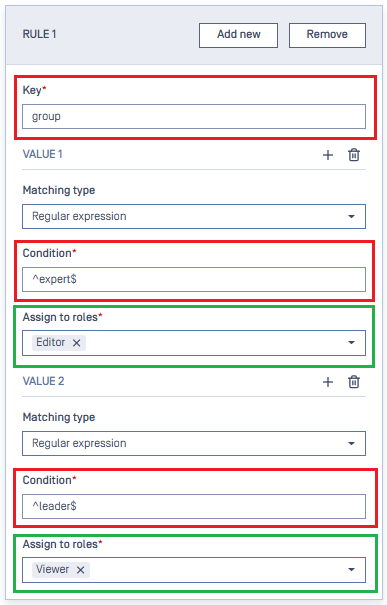This screenshot has height=605, width=387.
Task: Remove the Editor role tag
Action: click(76, 343)
